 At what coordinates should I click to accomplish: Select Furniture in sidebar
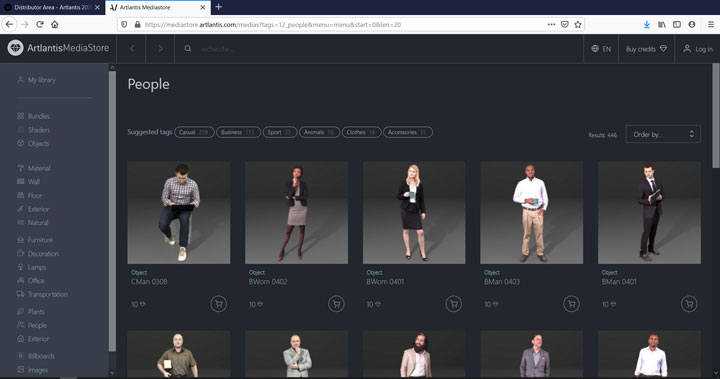tap(34, 240)
